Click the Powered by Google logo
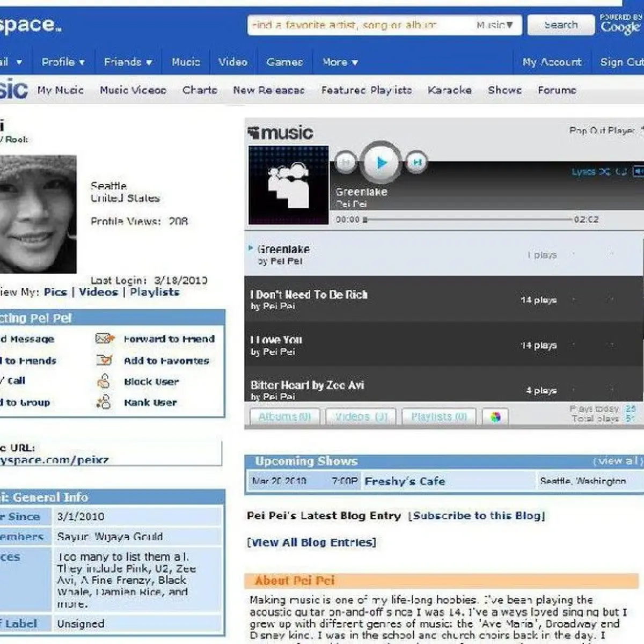This screenshot has height=644, width=644. coord(621,24)
